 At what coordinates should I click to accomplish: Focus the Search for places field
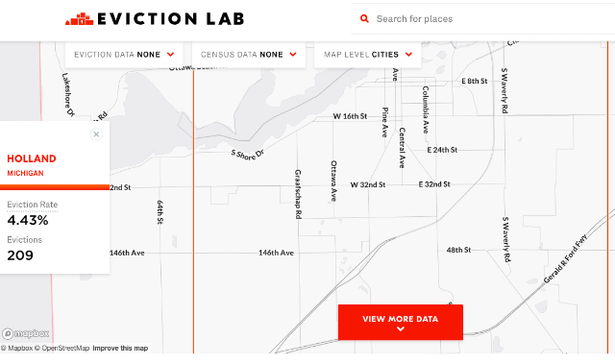tap(483, 19)
